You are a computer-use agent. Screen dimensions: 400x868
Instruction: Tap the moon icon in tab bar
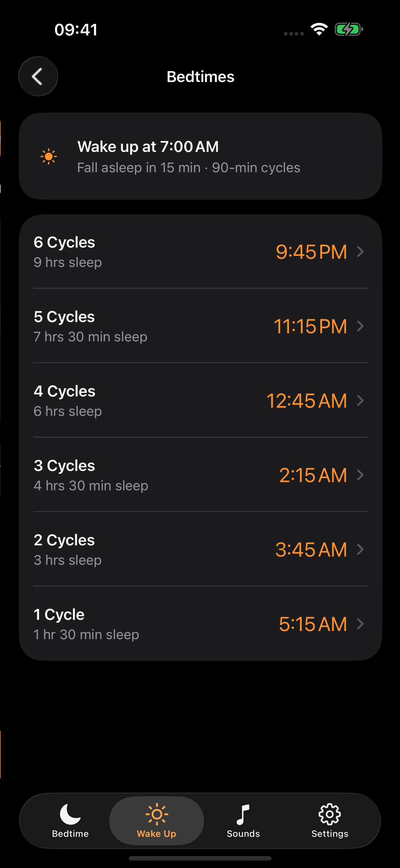70,814
